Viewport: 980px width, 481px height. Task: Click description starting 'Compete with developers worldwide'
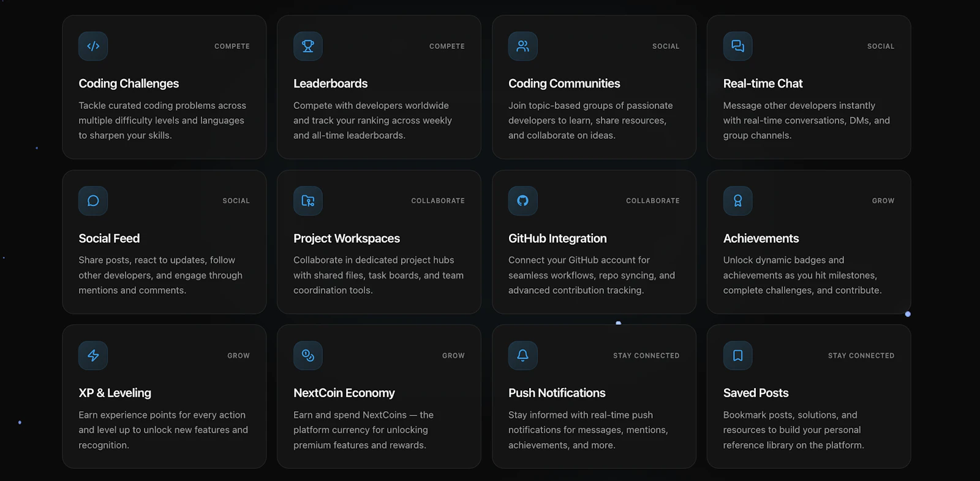tap(372, 121)
